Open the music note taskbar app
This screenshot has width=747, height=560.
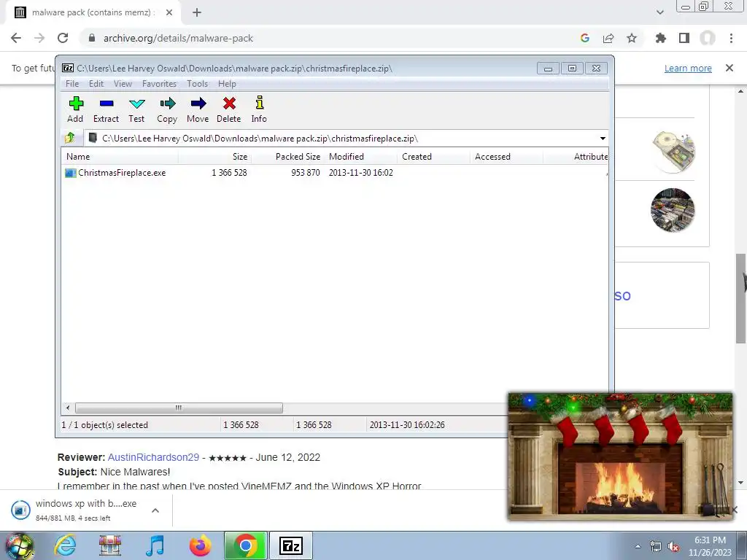[x=155, y=545]
